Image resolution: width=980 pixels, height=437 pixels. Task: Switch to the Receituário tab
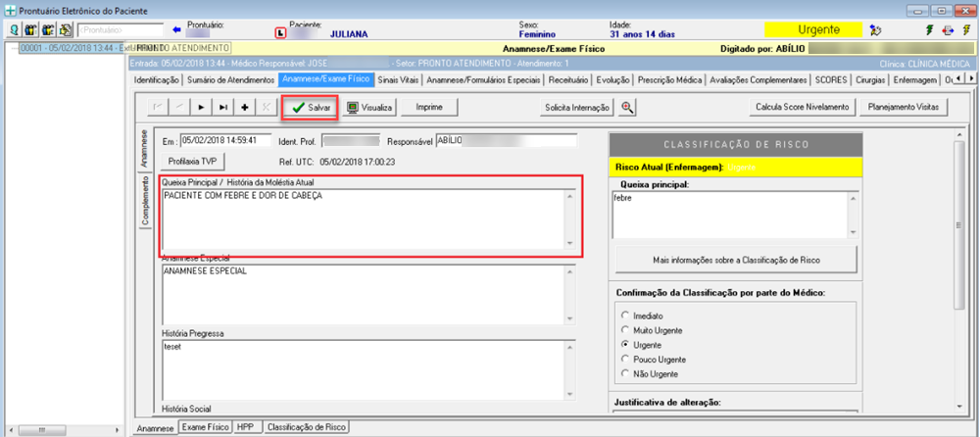click(x=567, y=80)
